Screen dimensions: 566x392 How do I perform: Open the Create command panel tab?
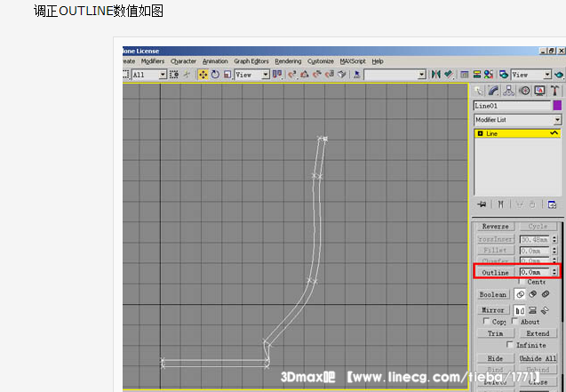pyautogui.click(x=479, y=91)
